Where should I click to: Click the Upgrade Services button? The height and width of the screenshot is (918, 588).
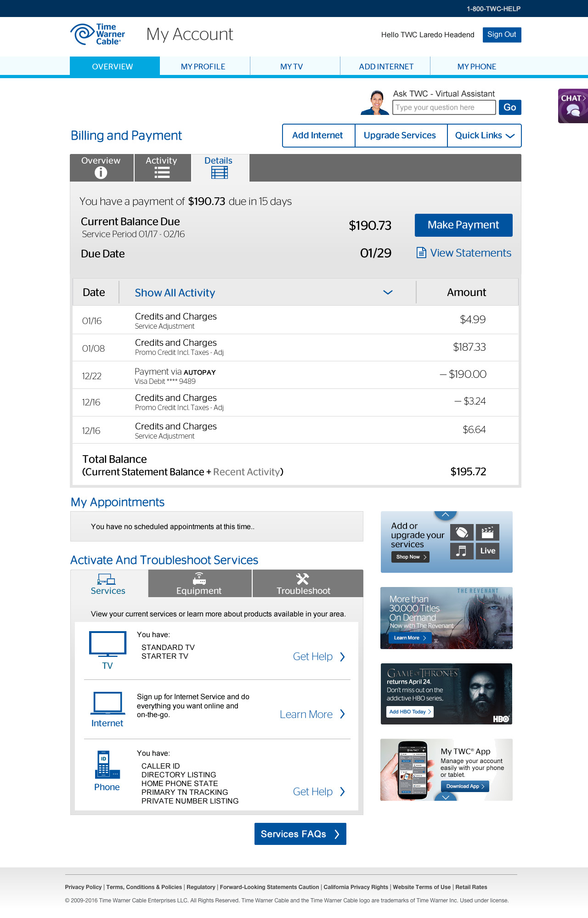(x=401, y=136)
